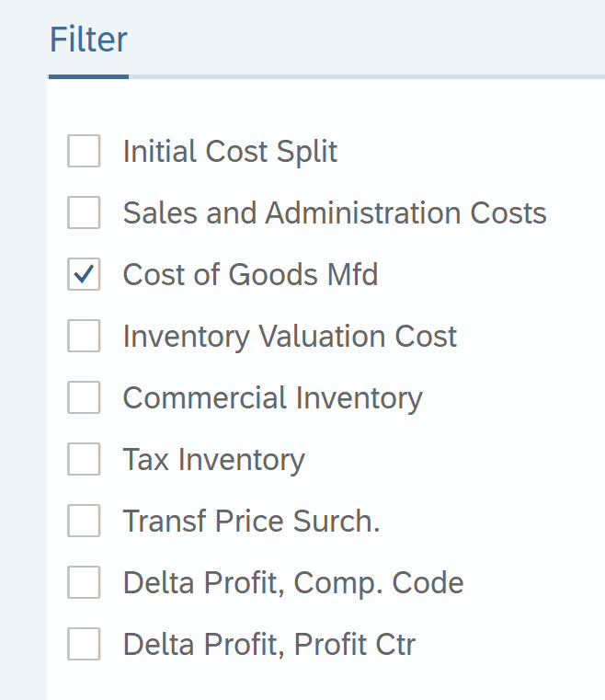
Task: Click the blue checkmark beside Cost of Goods Mfd
Action: pos(84,274)
